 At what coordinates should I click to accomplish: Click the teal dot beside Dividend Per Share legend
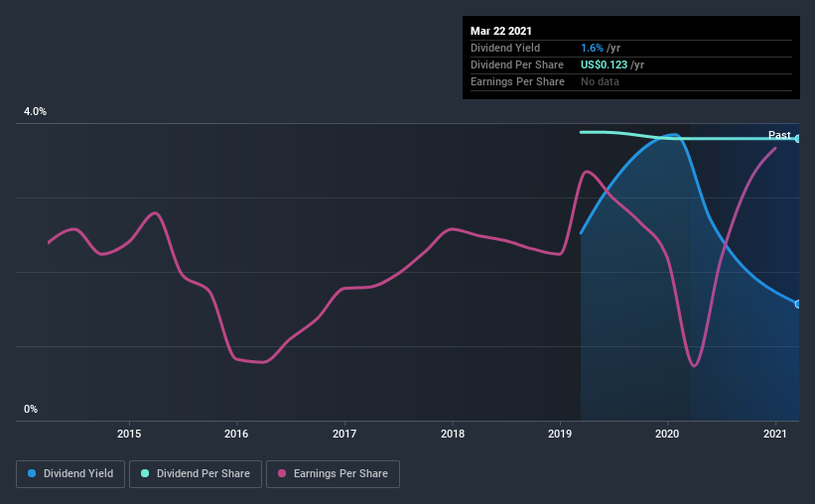147,474
